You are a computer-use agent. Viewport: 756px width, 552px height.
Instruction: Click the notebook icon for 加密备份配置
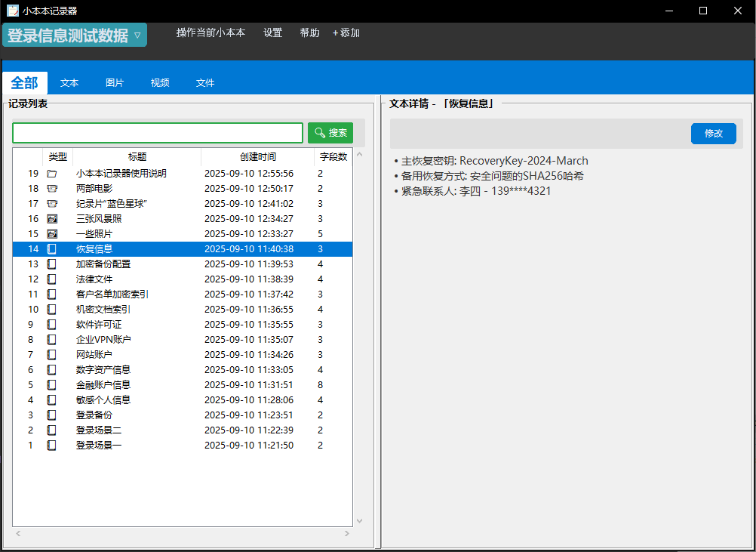[x=52, y=264]
